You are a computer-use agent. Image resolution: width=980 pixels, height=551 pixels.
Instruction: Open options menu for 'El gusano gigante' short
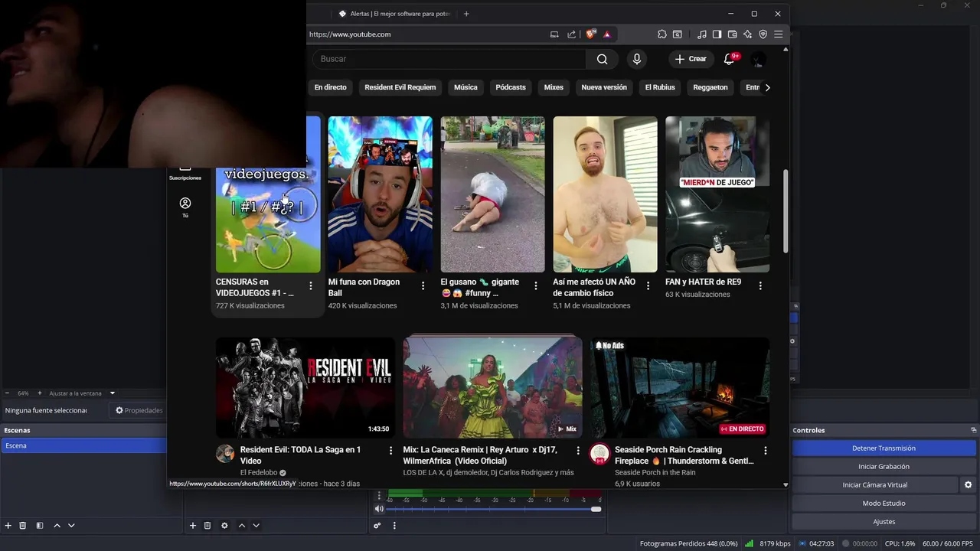pyautogui.click(x=535, y=285)
